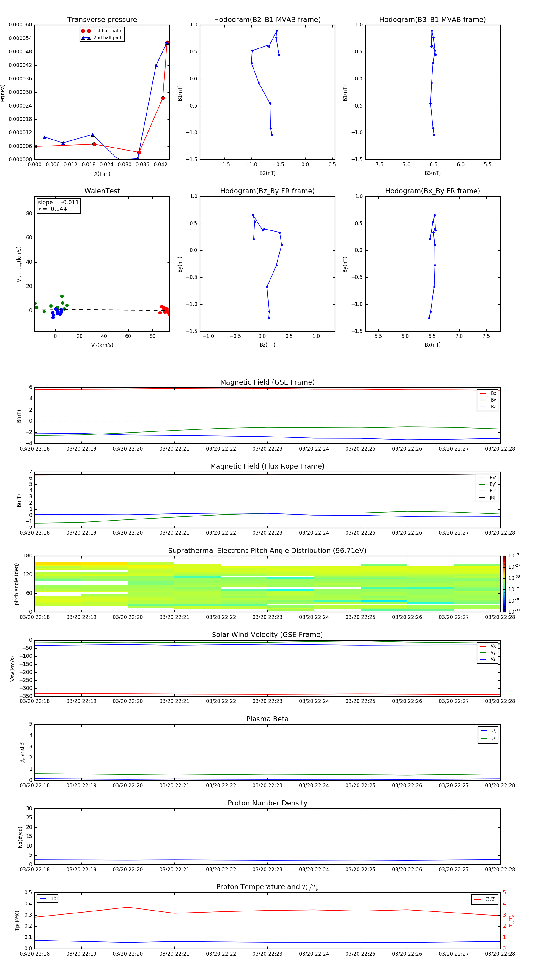Screen dimensions: 535x980
Task: Click the pitch angle colorbar
Action: (504, 584)
